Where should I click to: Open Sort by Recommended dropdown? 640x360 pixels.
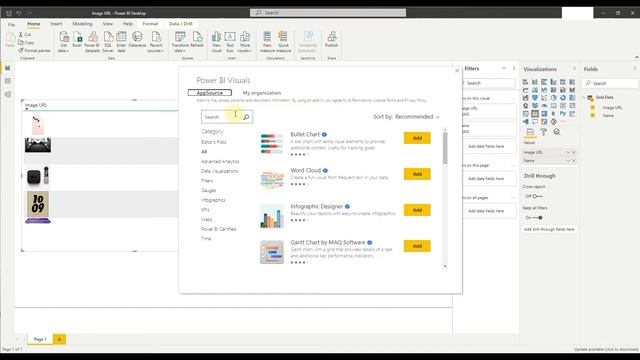pyautogui.click(x=406, y=117)
